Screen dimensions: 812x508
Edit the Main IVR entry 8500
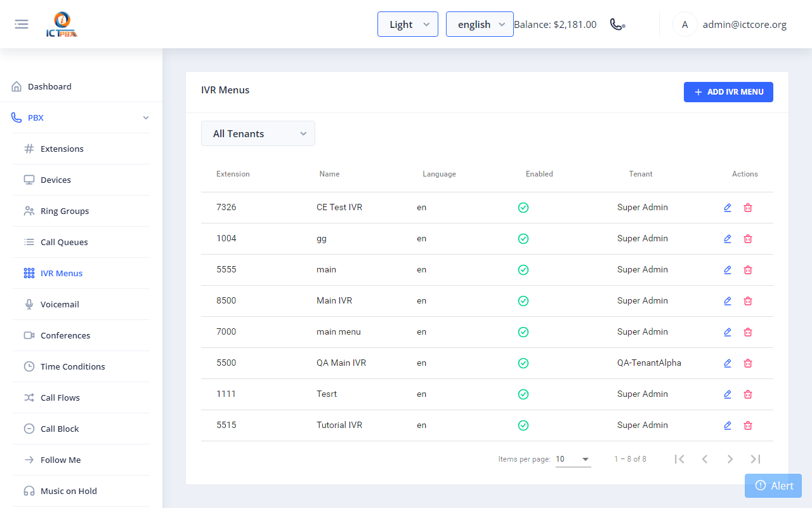coord(728,301)
